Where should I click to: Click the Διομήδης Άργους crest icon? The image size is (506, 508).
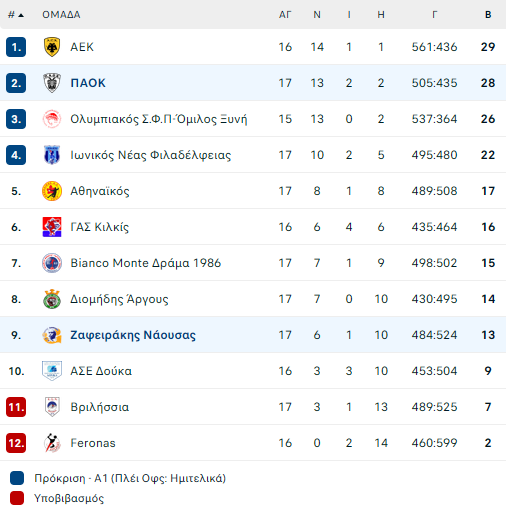52,299
